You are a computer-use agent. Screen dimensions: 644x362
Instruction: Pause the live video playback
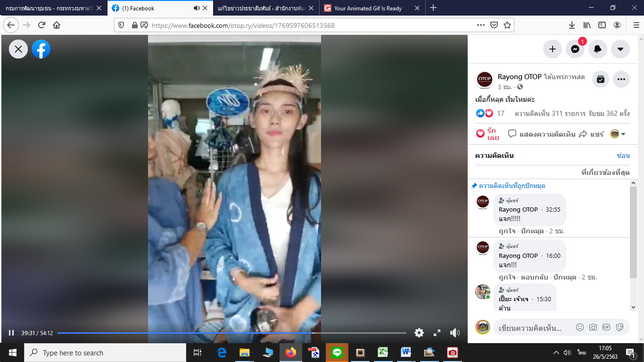[11, 332]
